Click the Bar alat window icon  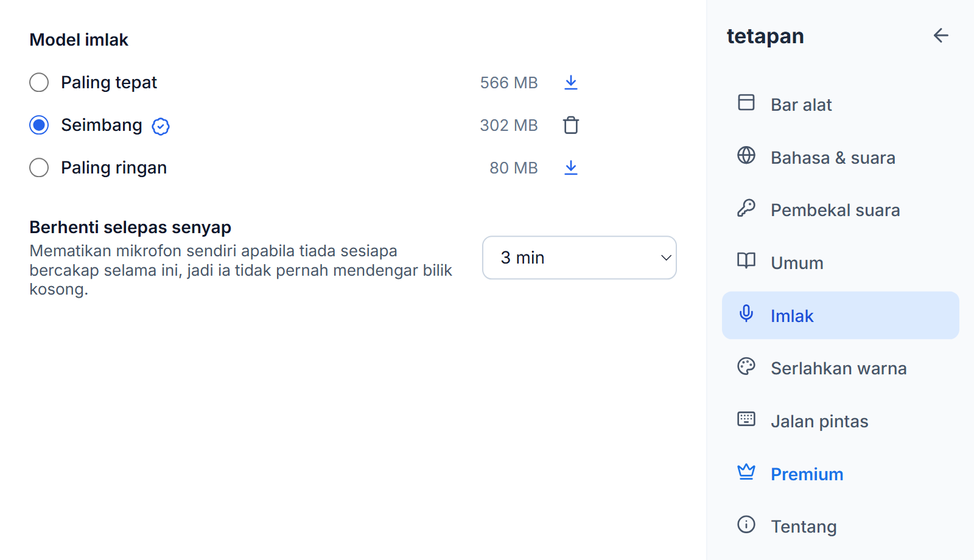[746, 102]
